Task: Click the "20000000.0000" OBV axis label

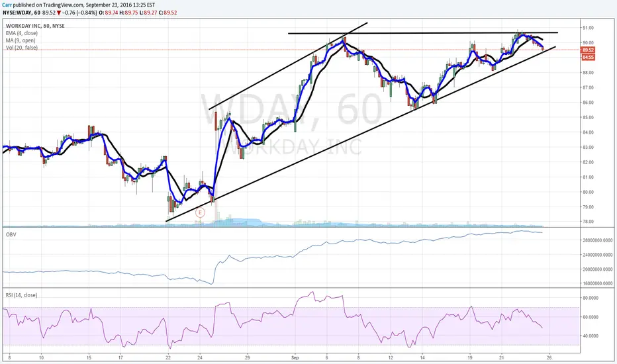Action: coord(597,269)
